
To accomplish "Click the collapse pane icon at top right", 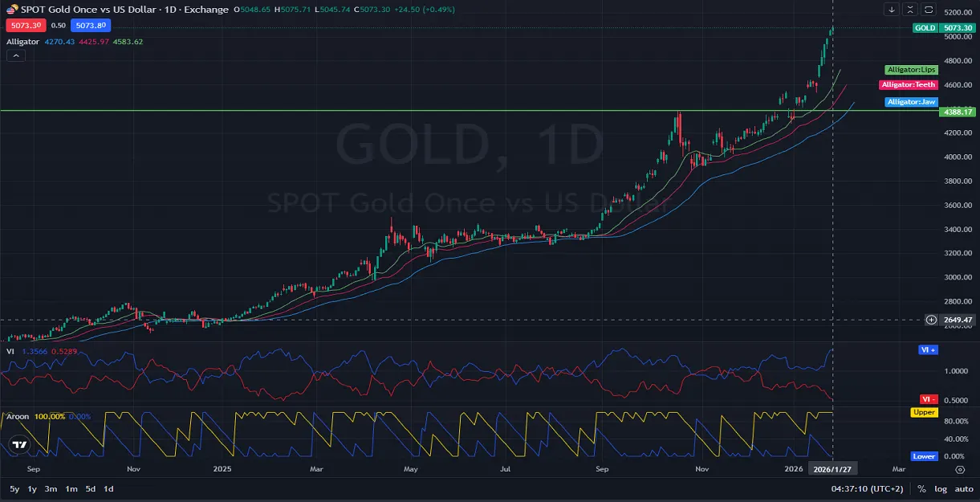I will click(x=909, y=10).
